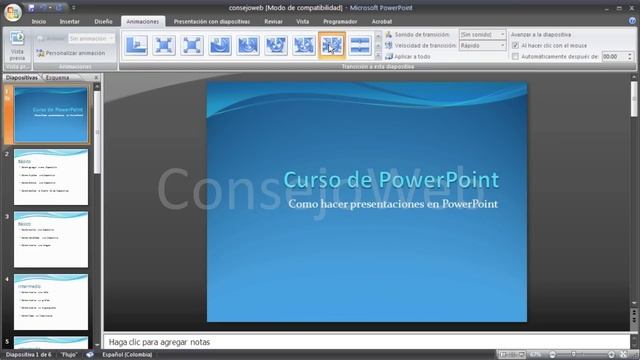
Task: Undo with the Quick Access undo icon
Action: coord(42,8)
